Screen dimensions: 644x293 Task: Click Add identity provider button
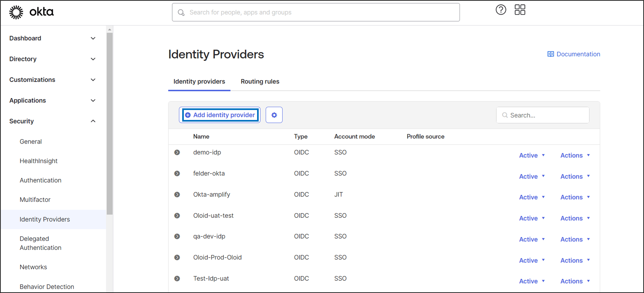click(x=220, y=115)
